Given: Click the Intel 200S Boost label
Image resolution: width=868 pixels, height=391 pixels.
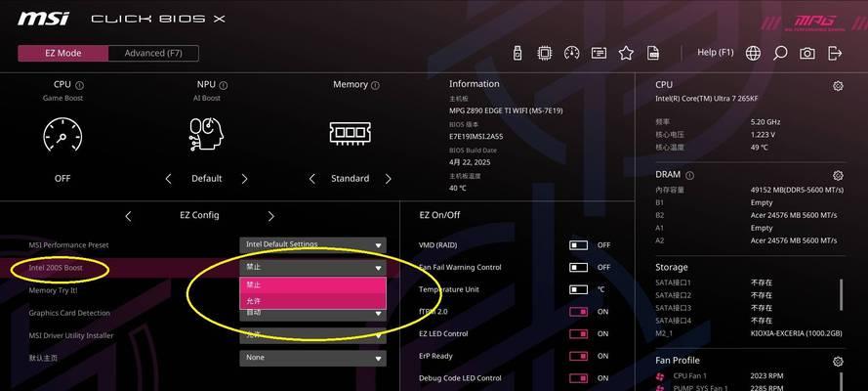Looking at the screenshot, I should tap(56, 268).
